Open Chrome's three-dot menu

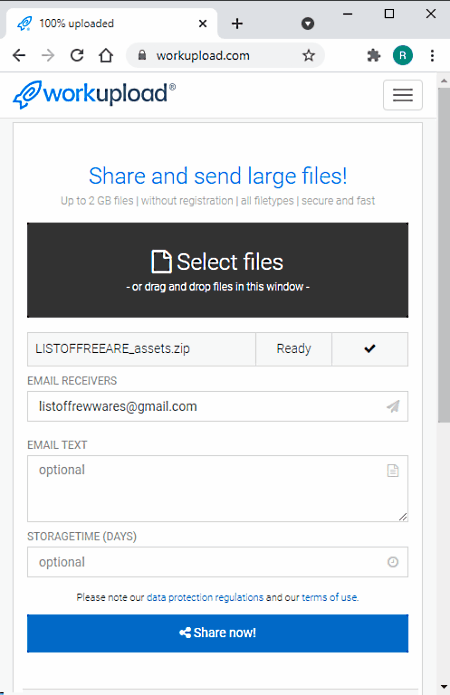pos(432,55)
